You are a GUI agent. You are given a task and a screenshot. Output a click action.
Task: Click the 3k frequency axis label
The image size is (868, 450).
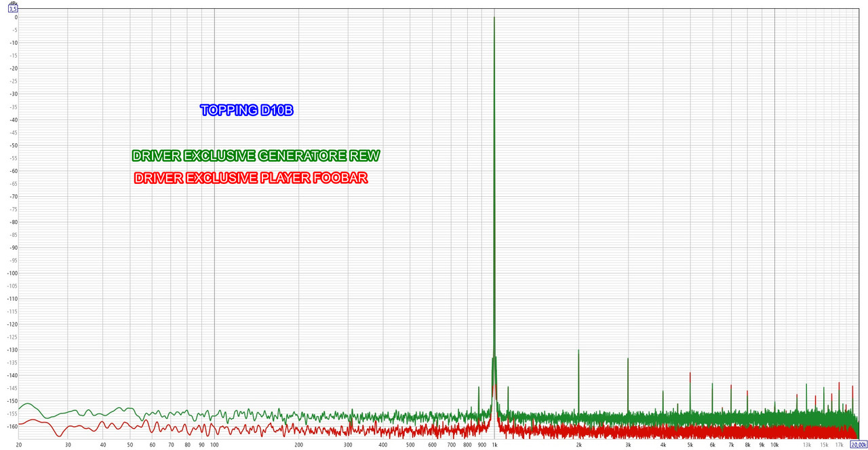click(628, 445)
